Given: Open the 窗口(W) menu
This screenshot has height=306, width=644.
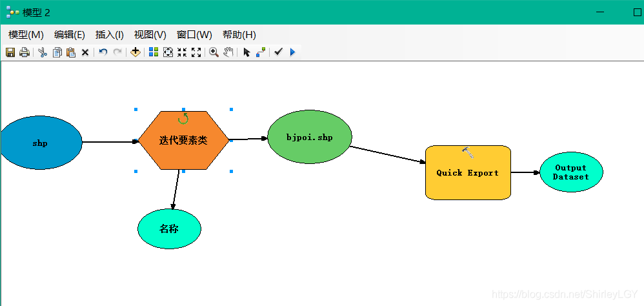Looking at the screenshot, I should tap(194, 35).
